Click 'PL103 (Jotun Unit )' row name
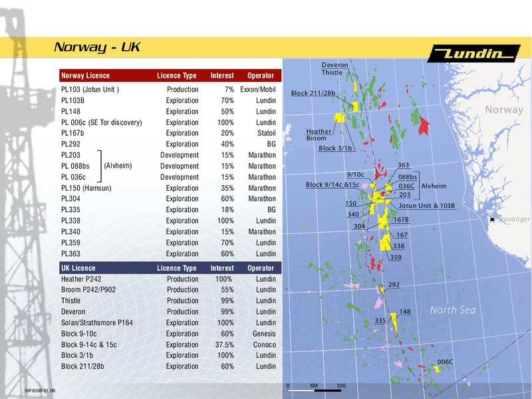The image size is (532, 399). (x=90, y=90)
